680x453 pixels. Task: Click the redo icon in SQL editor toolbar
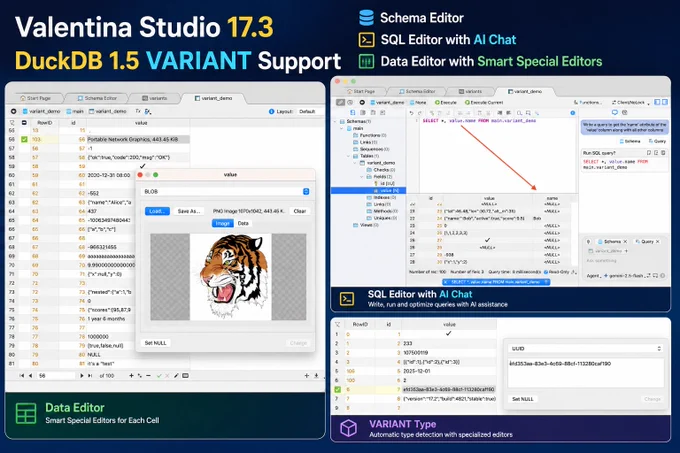click(419, 113)
